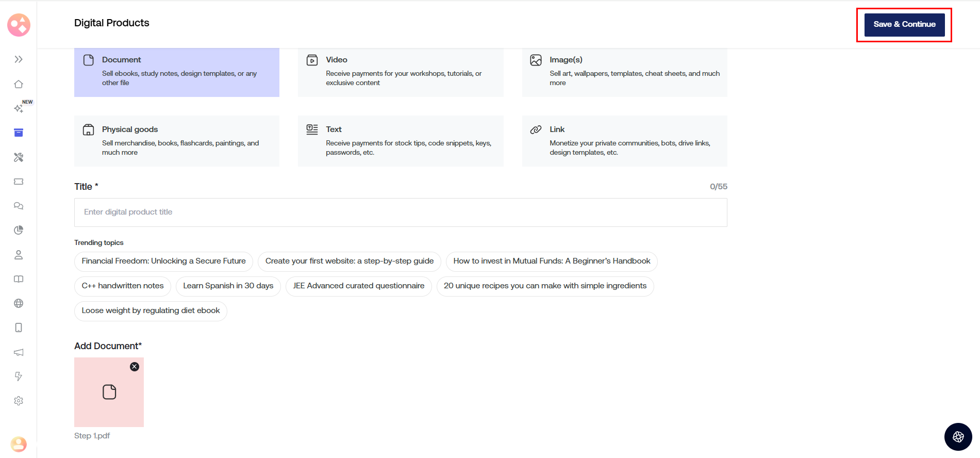
Task: Choose the Physical goods product type
Action: pos(177,141)
